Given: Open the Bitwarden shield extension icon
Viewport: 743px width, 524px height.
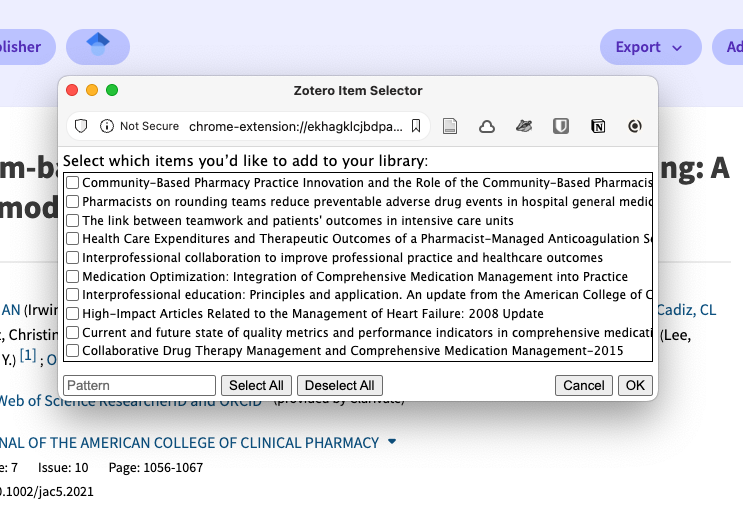Looking at the screenshot, I should tap(561, 126).
